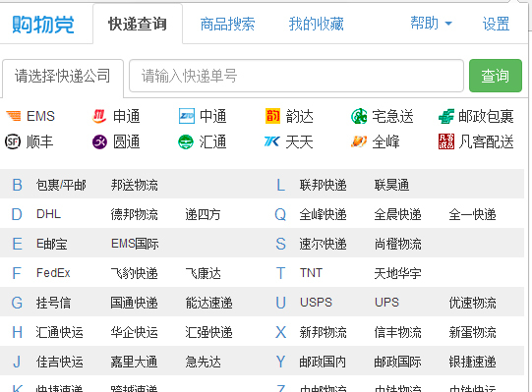This screenshot has width=532, height=392.
Task: Choose 佳吉快运 from the J row
Action: point(60,362)
